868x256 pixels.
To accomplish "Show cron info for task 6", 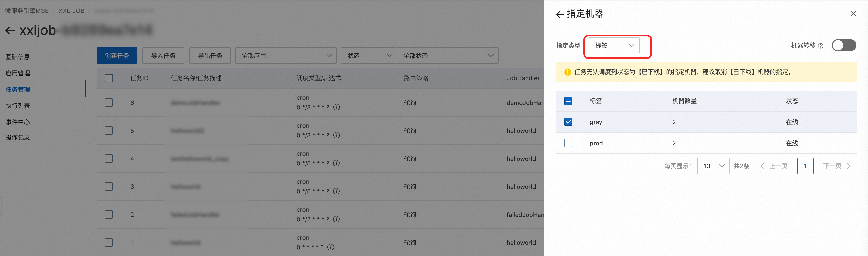I will (336, 107).
